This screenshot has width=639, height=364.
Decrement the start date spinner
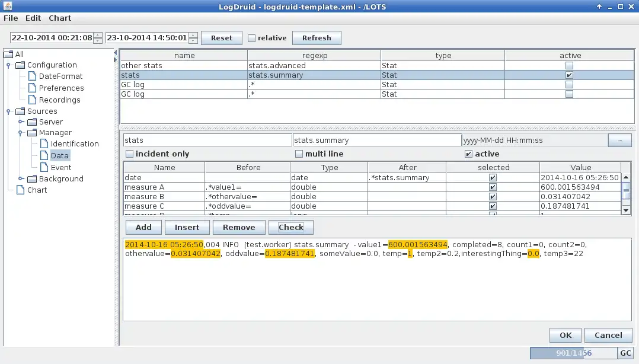(x=98, y=41)
